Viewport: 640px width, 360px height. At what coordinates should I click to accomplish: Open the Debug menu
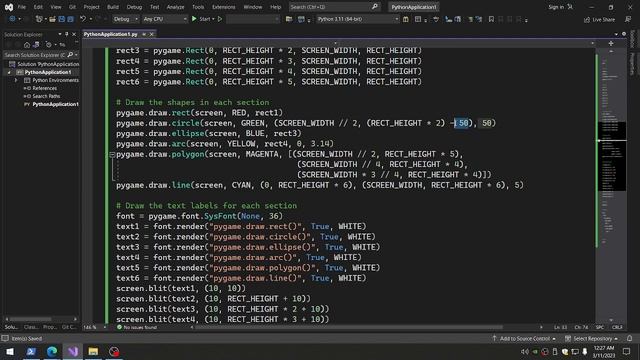point(134,7)
